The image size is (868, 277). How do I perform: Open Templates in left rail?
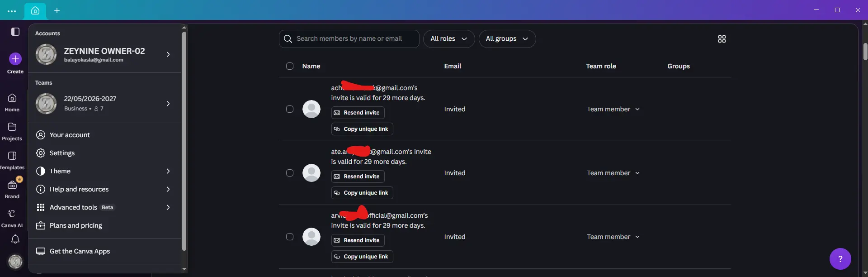(x=12, y=161)
